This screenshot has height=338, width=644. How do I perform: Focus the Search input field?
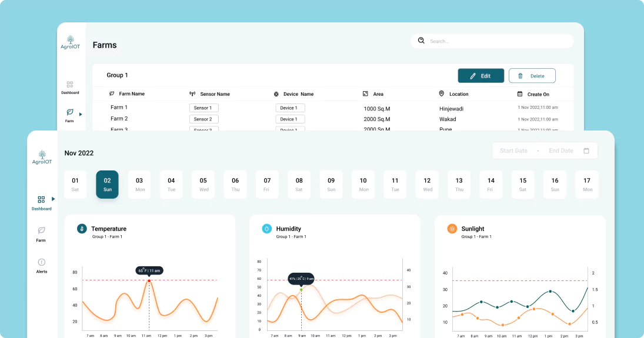(x=492, y=41)
